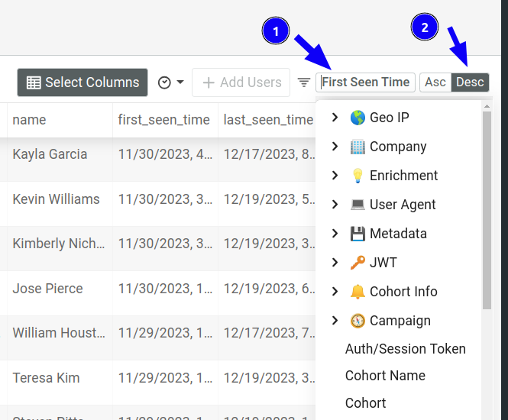The image size is (508, 420).
Task: Click the Campaign label
Action: [x=400, y=321]
